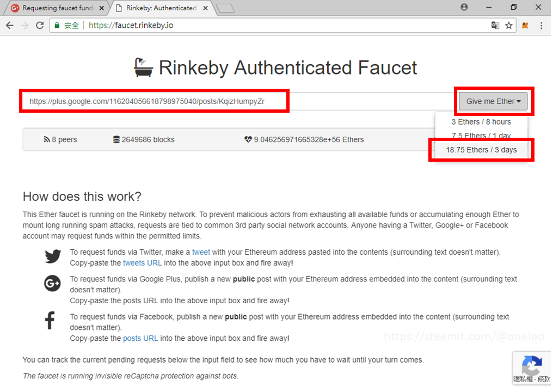Image resolution: width=553 pixels, height=392 pixels.
Task: Open a new browser tab
Action: [x=226, y=9]
